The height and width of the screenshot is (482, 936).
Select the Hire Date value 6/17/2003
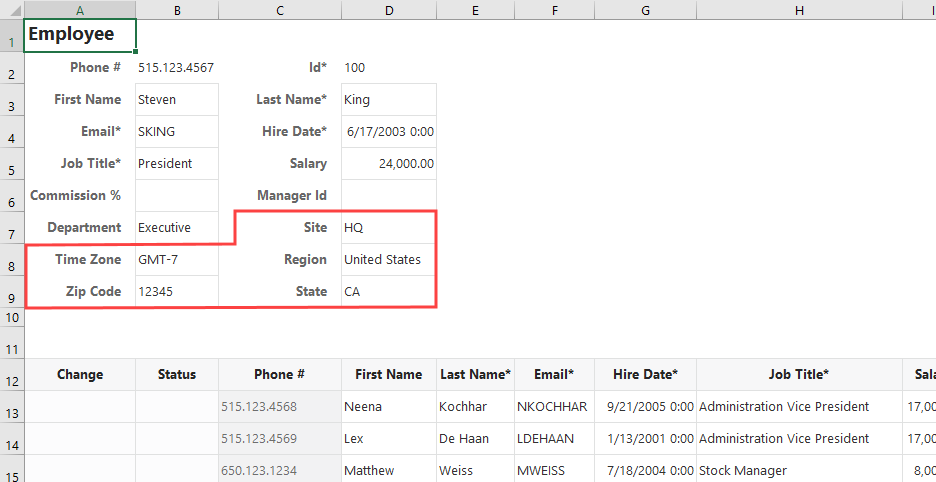pyautogui.click(x=388, y=132)
